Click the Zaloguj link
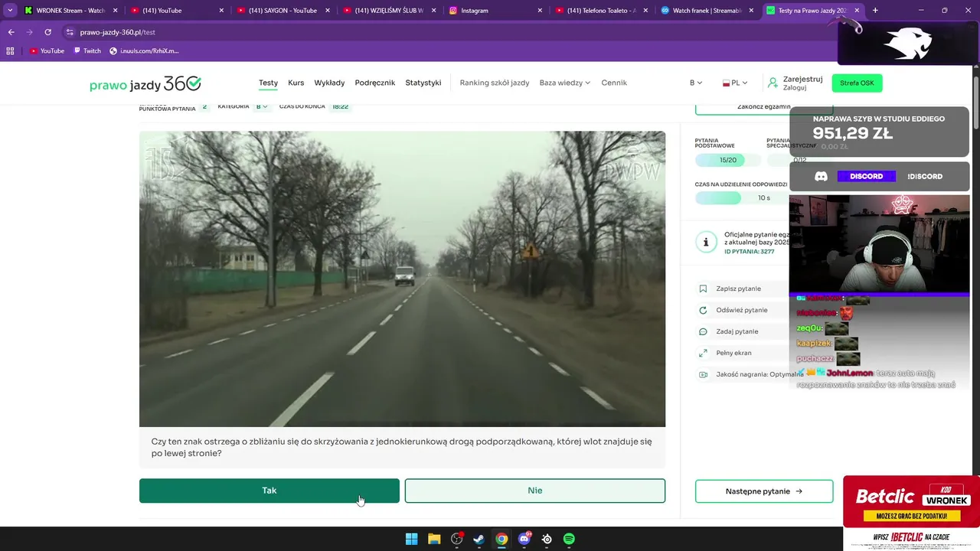Screen dimensions: 980x551 (795, 88)
